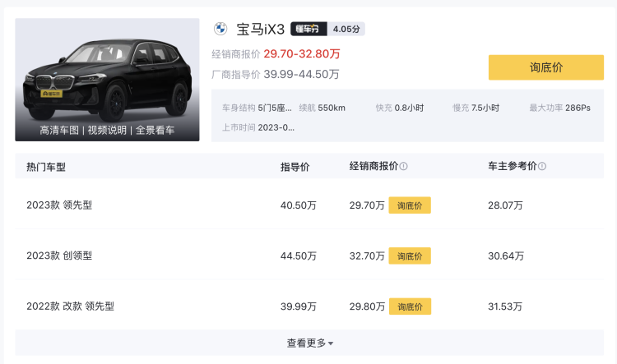Click info icon beside 车主参考价 header
Image resolution: width=617 pixels, height=364 pixels.
click(x=542, y=166)
